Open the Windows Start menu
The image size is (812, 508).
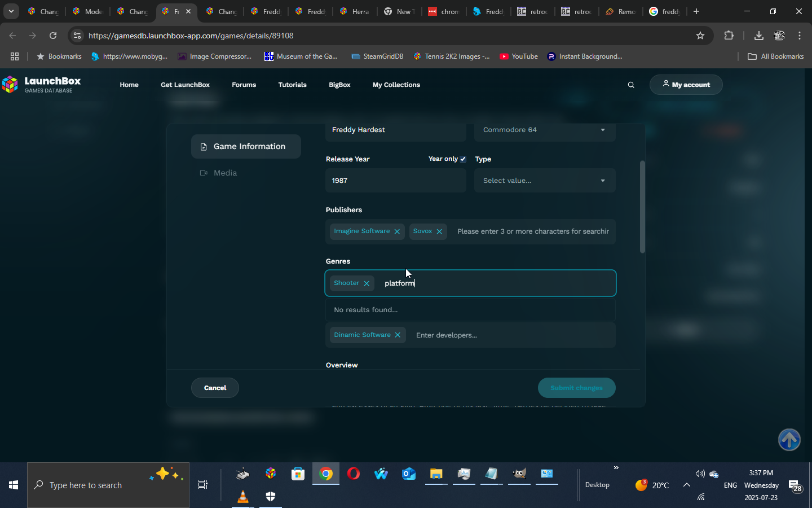[14, 485]
